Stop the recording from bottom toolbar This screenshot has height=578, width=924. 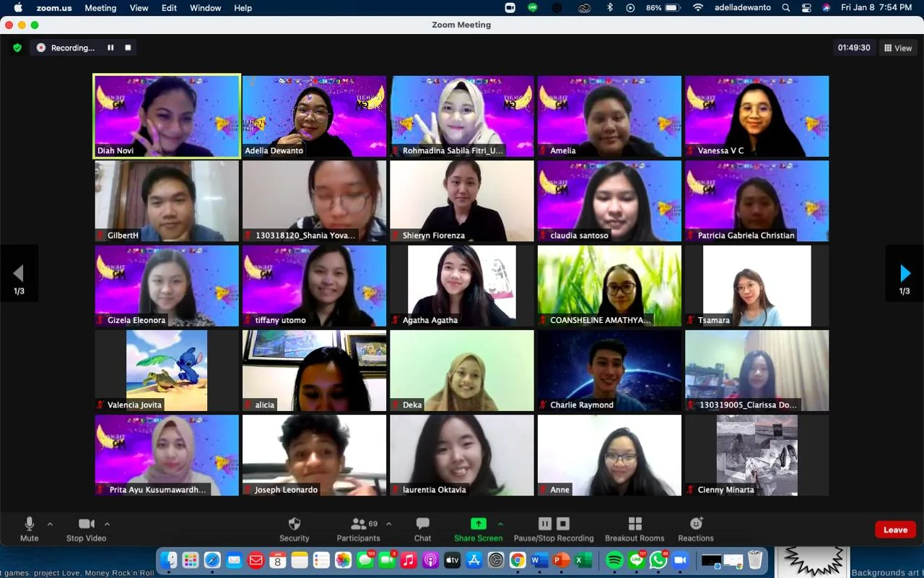[563, 524]
